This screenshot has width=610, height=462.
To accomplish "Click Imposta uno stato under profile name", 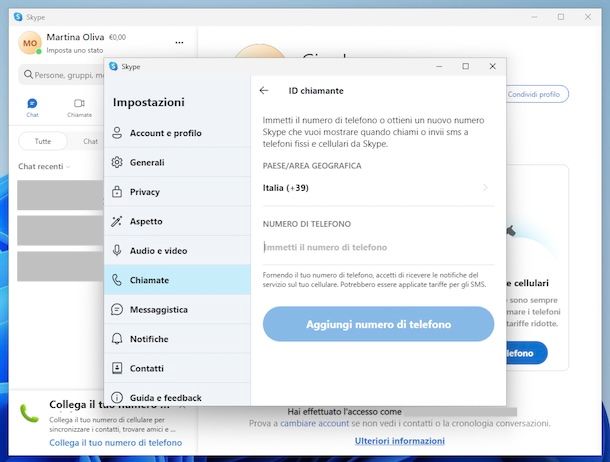I will (x=75, y=50).
